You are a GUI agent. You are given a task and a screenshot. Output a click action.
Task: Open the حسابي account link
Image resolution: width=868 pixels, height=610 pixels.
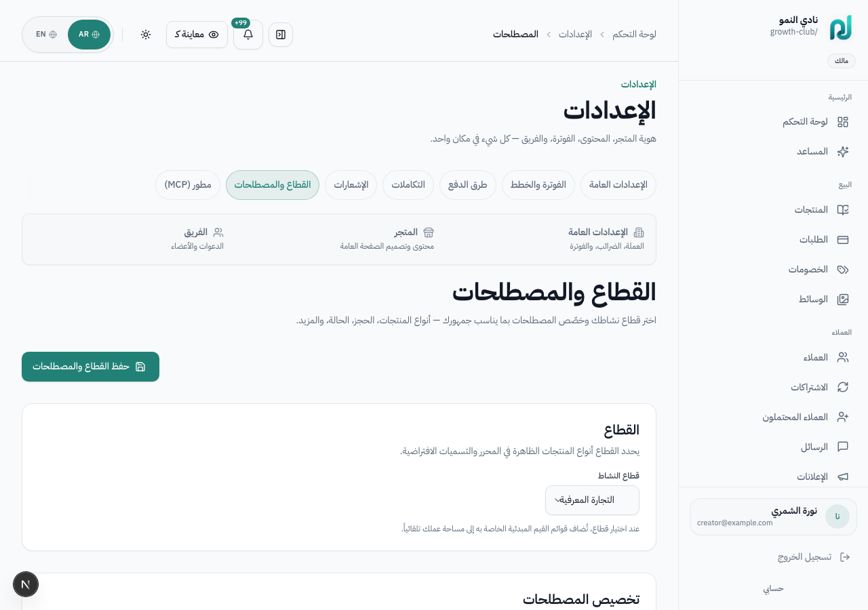(x=774, y=589)
